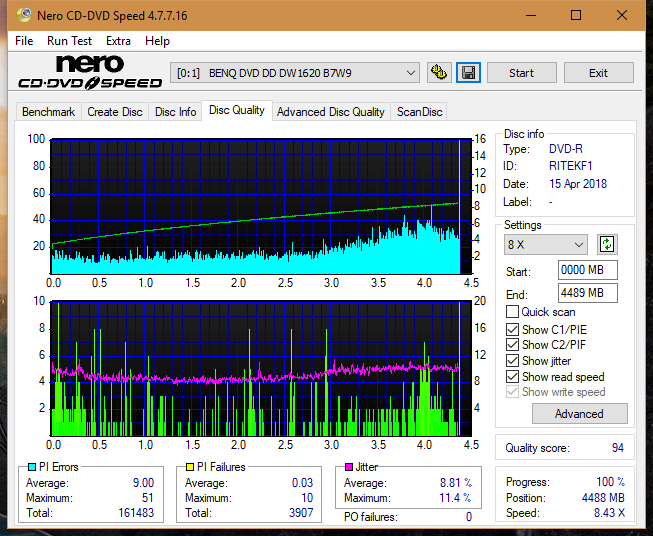Switch to Advanced Disc Quality tab
653x536 pixels.
click(331, 112)
